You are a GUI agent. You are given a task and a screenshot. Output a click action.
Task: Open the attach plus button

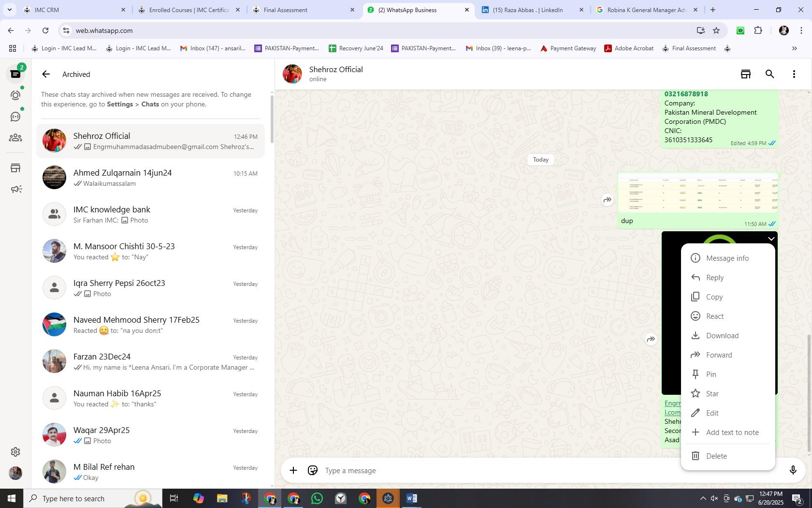tap(293, 470)
